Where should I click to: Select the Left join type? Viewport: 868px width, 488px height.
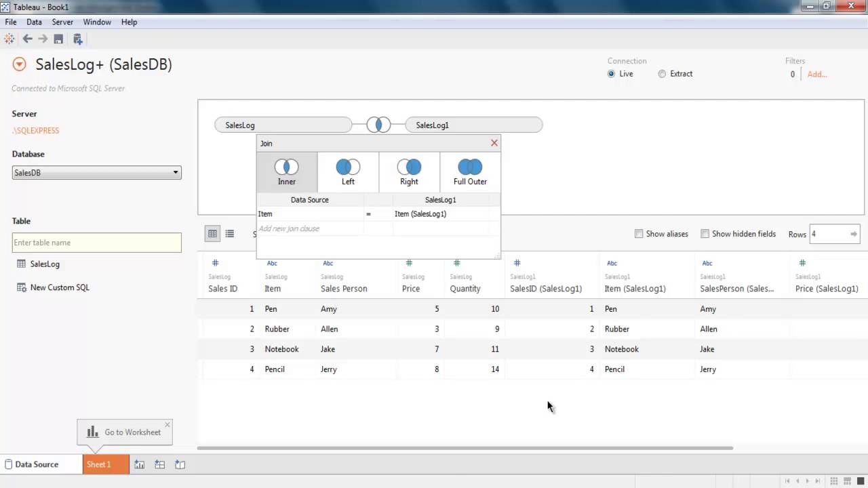[348, 172]
